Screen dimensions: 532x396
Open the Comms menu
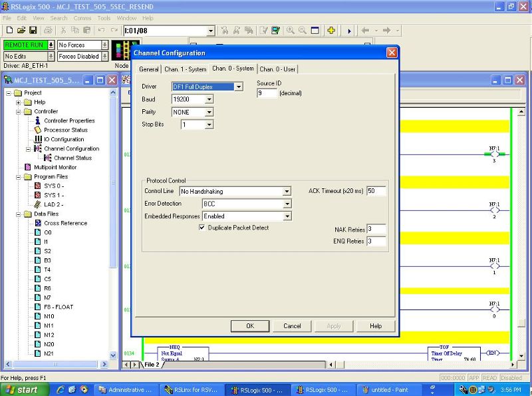[x=82, y=18]
